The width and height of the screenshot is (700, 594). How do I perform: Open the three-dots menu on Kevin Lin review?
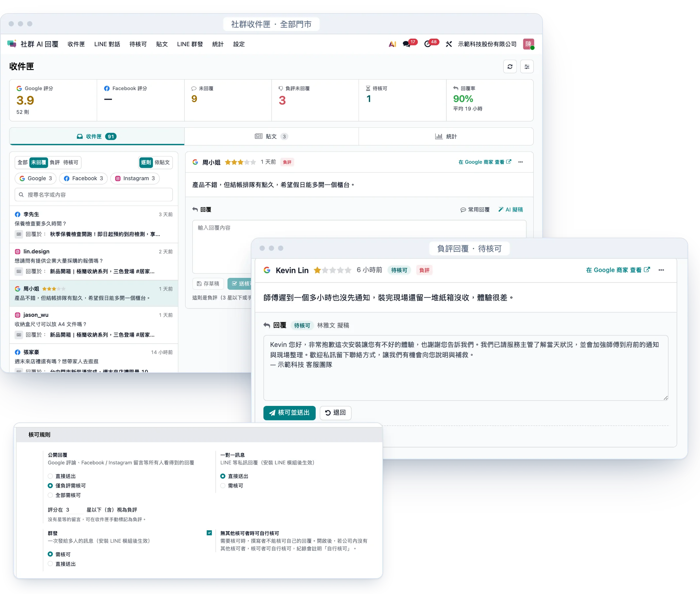click(661, 270)
